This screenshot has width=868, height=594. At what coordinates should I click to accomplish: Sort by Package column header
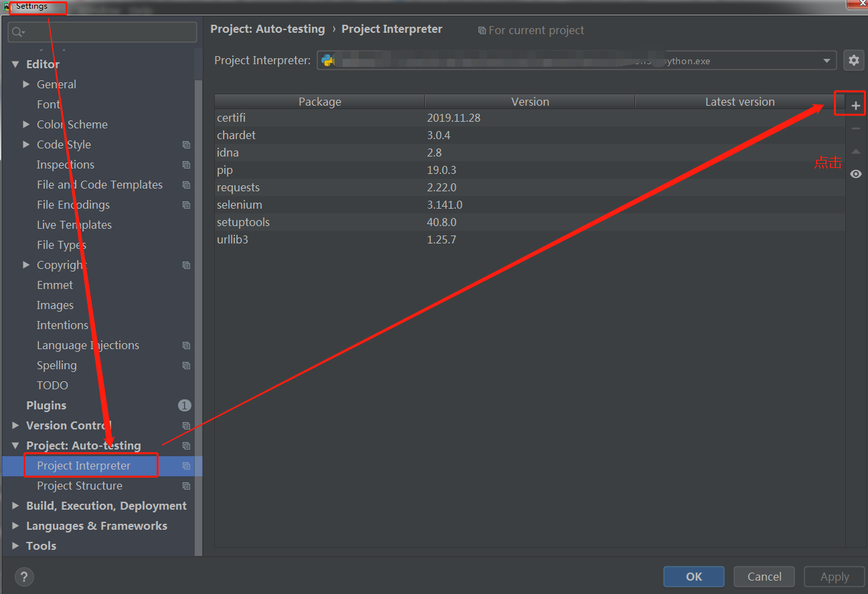pos(320,102)
